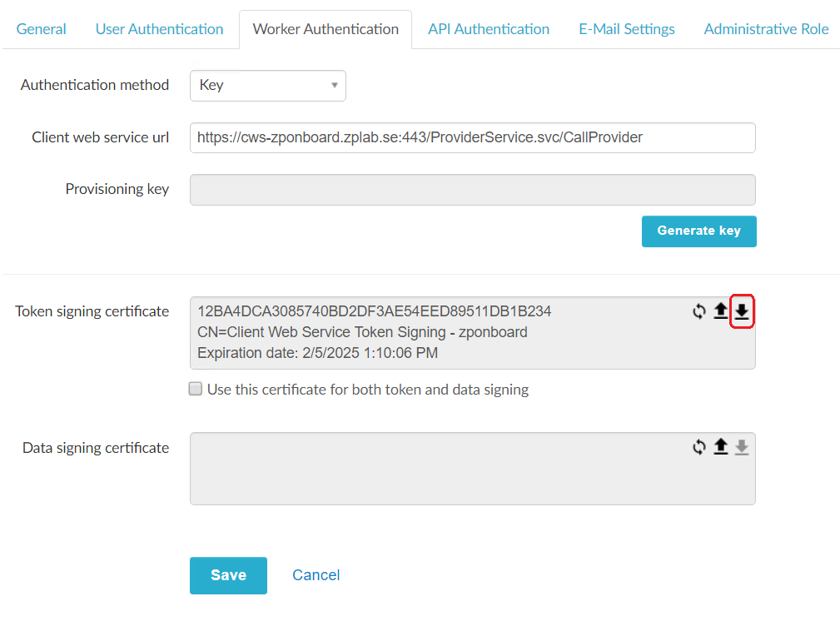This screenshot has width=840, height=626.
Task: Enable certificate use for both token and data signing
Action: tap(195, 388)
